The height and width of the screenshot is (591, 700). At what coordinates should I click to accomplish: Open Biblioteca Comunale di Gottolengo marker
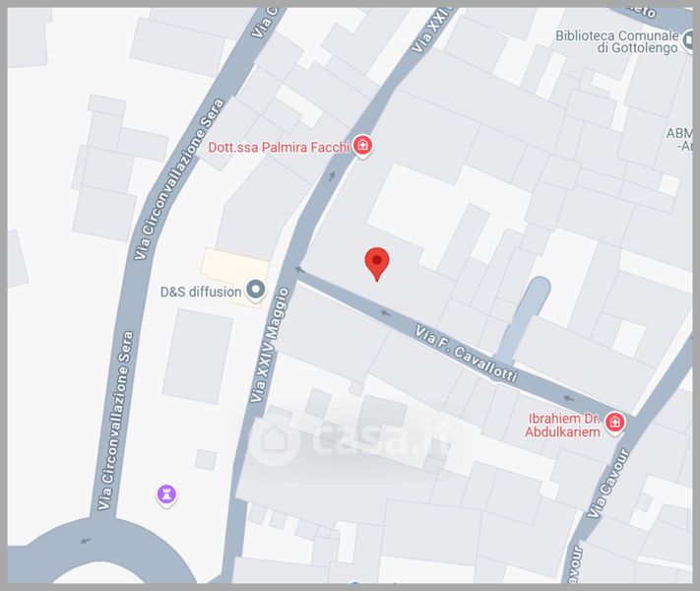pyautogui.click(x=687, y=41)
